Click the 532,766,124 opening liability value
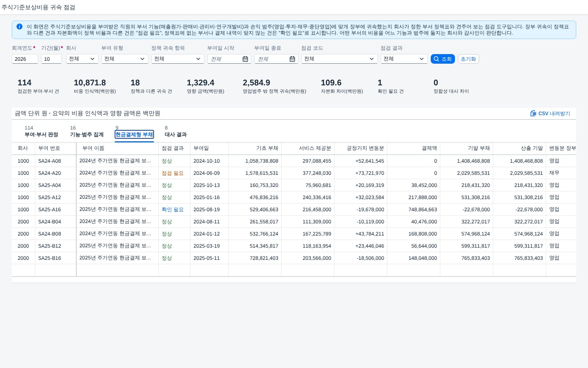 [264, 234]
